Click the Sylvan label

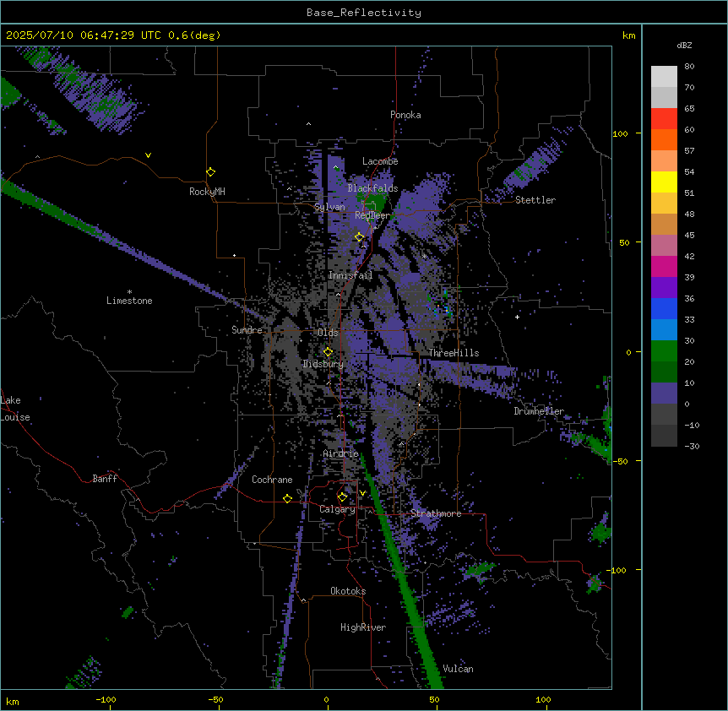tap(329, 207)
